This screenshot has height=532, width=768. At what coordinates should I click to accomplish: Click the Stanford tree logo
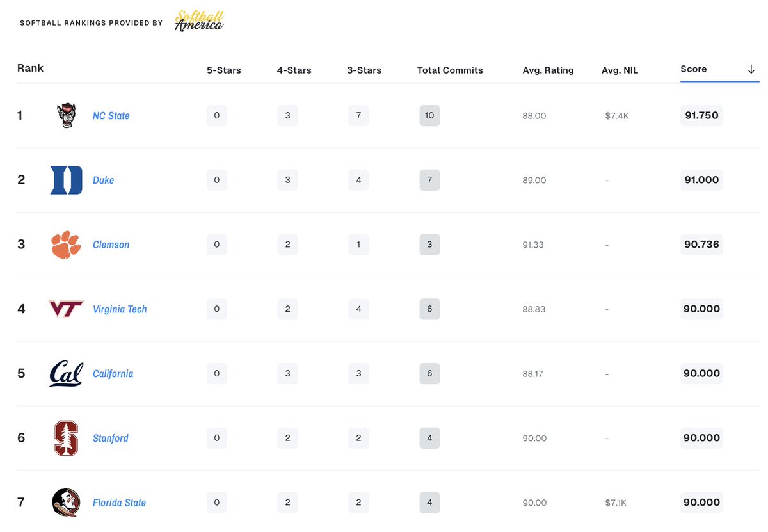[66, 438]
